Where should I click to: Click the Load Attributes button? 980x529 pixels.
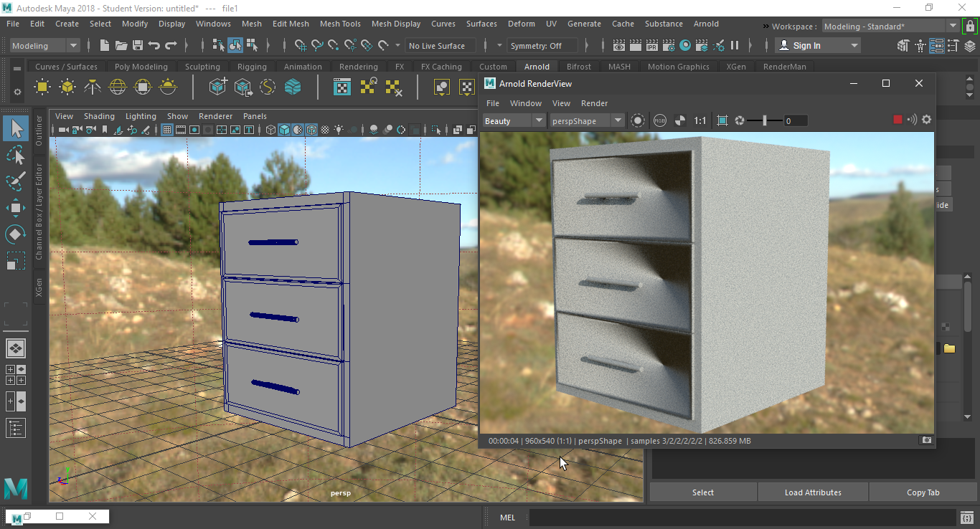click(x=813, y=492)
